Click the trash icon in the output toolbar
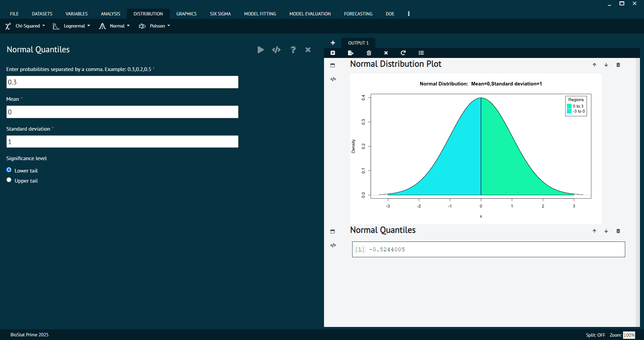The width and height of the screenshot is (644, 340). [369, 53]
